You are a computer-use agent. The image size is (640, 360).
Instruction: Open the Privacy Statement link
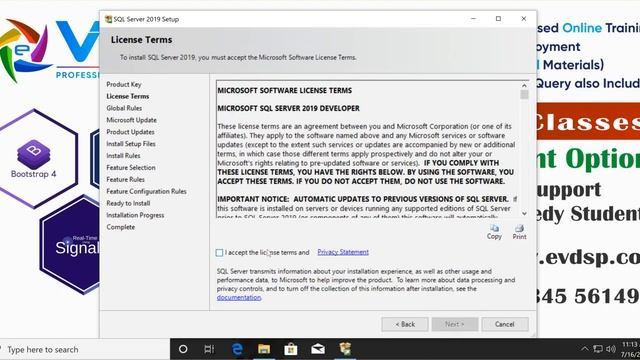343,252
